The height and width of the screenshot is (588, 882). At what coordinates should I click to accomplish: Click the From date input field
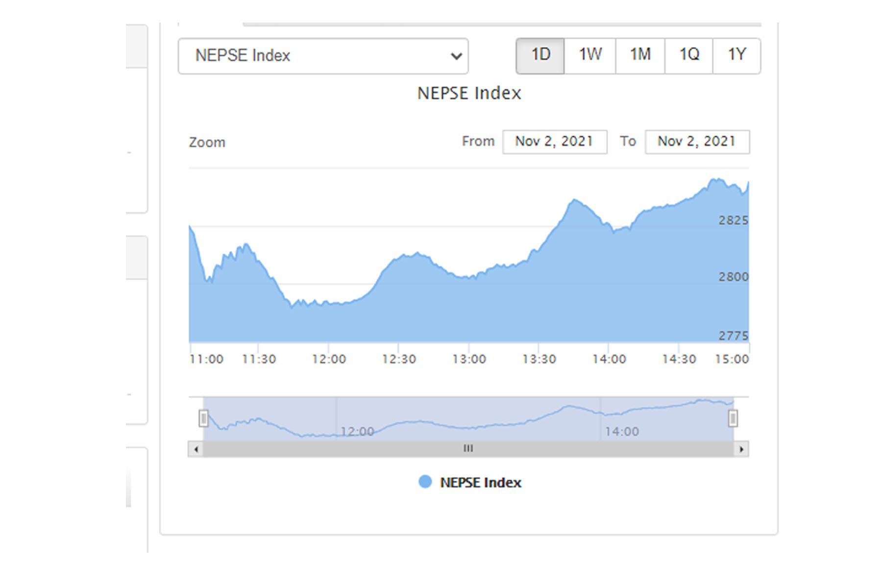coord(554,142)
